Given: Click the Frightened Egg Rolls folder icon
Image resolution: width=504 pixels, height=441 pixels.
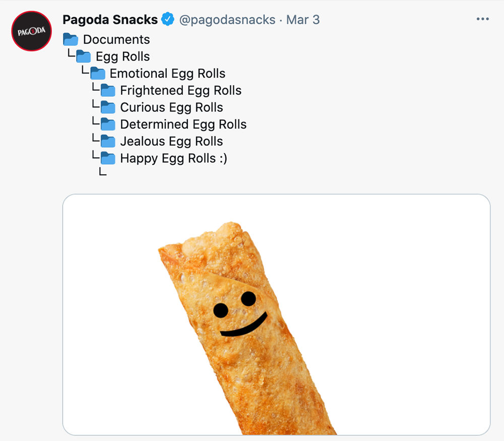Looking at the screenshot, I should pos(108,91).
